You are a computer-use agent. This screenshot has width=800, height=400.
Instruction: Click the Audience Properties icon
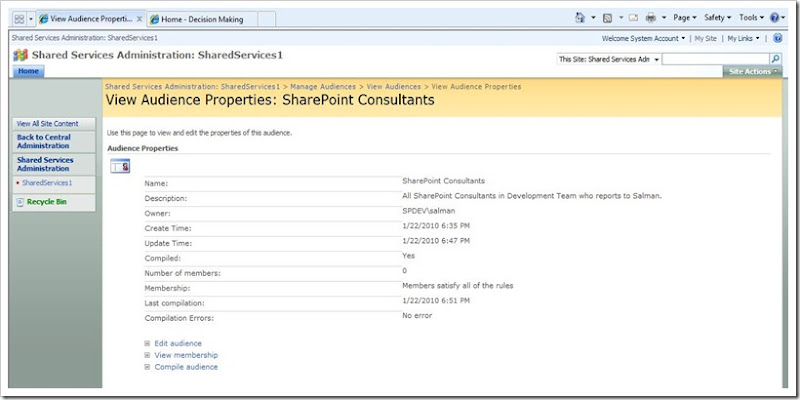(118, 166)
